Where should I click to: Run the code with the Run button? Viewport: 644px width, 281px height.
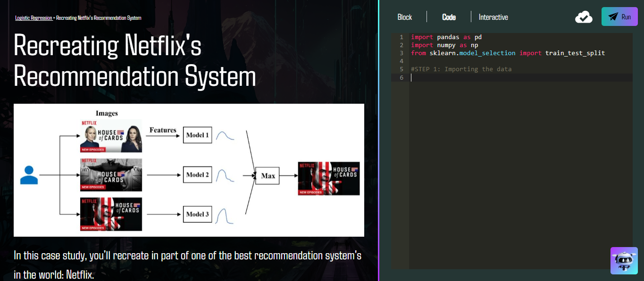tap(619, 17)
